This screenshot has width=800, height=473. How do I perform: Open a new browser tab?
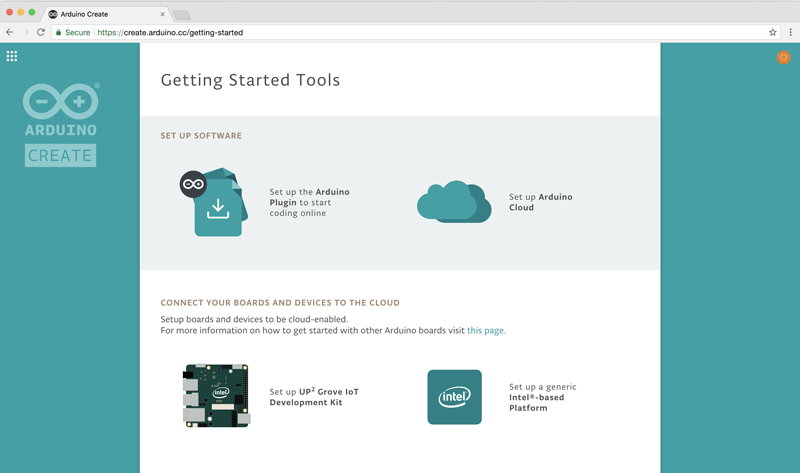tap(181, 15)
